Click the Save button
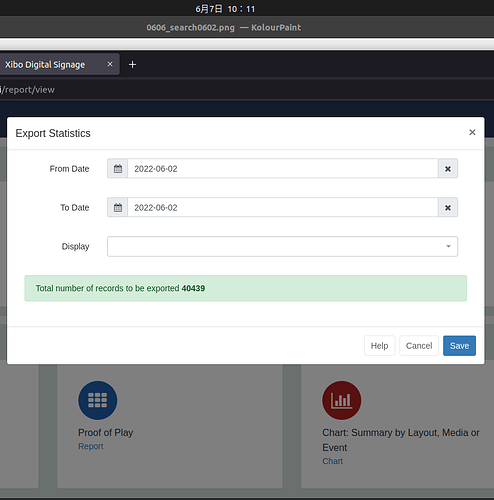 click(x=459, y=346)
